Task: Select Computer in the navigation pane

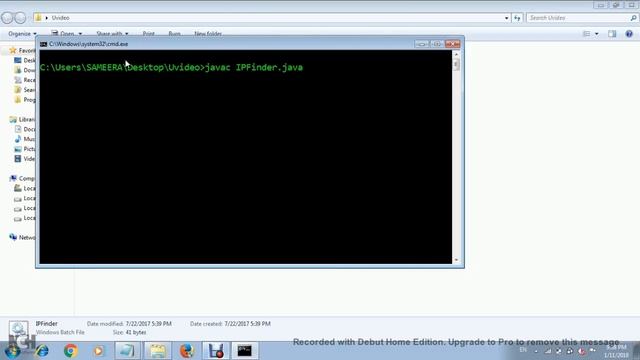Action: tap(22, 178)
